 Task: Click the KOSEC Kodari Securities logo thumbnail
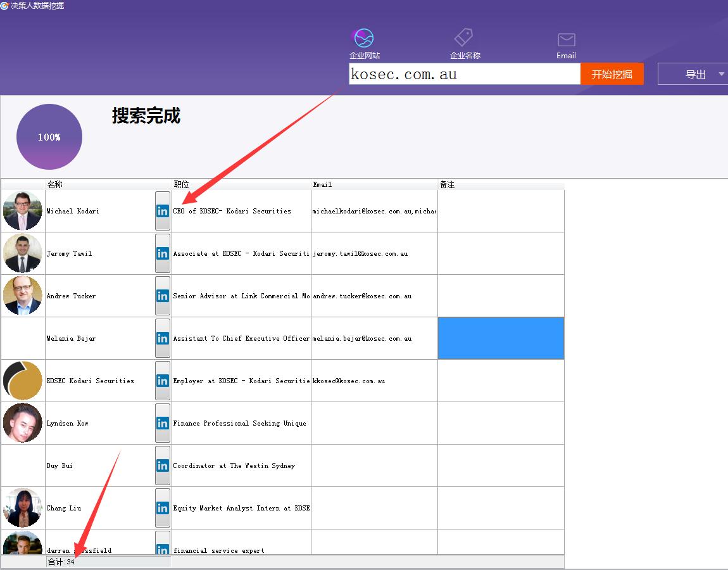22,381
